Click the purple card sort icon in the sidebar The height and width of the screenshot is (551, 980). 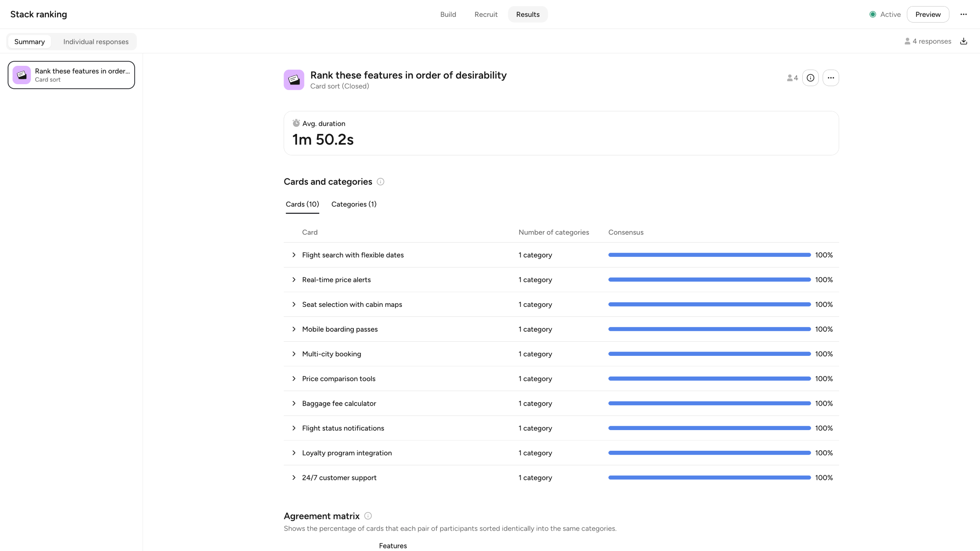(22, 75)
